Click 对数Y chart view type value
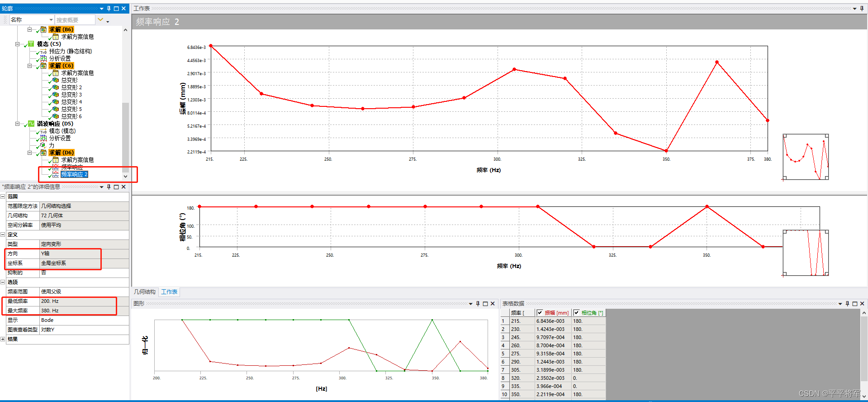The image size is (868, 402). 84,330
